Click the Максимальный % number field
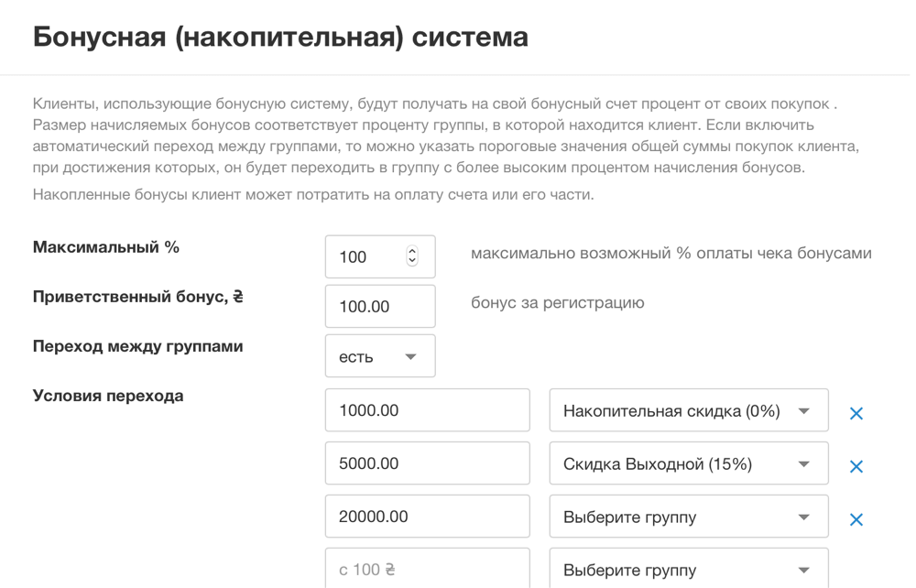This screenshot has width=916, height=588. (366, 257)
